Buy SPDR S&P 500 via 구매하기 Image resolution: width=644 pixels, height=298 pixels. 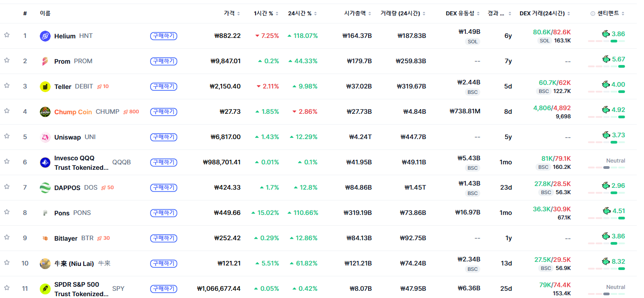click(x=164, y=289)
